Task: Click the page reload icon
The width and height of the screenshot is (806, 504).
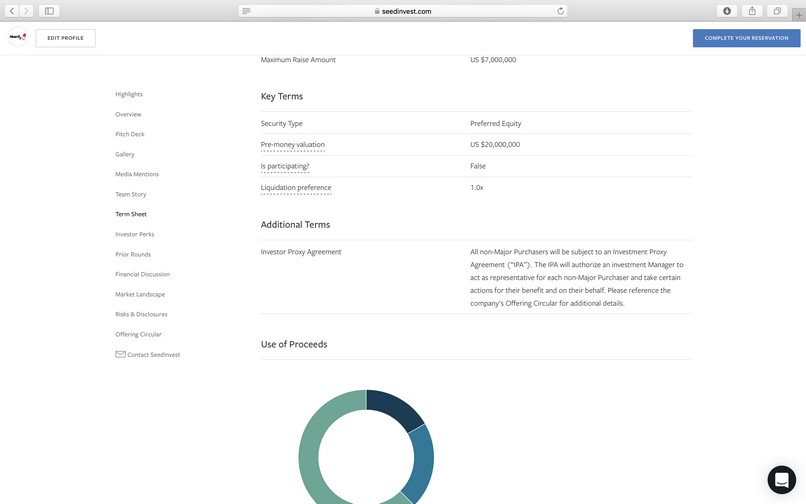Action: (x=560, y=11)
